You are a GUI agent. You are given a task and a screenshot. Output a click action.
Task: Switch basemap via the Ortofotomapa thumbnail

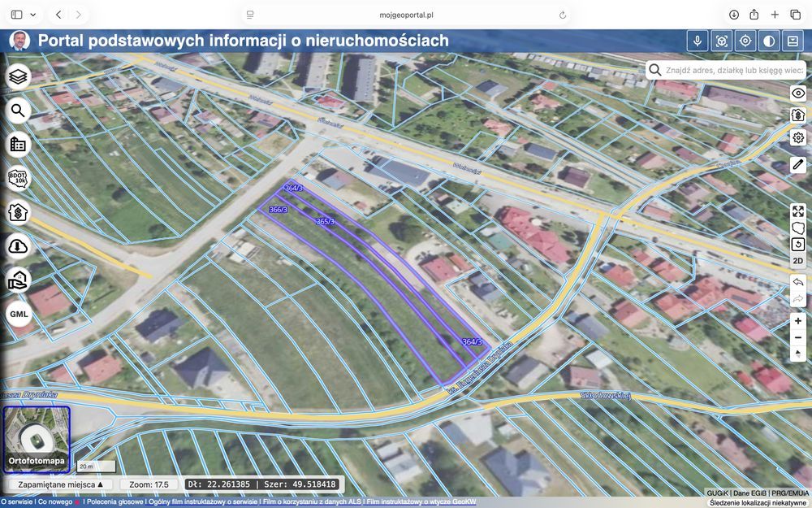tap(37, 440)
